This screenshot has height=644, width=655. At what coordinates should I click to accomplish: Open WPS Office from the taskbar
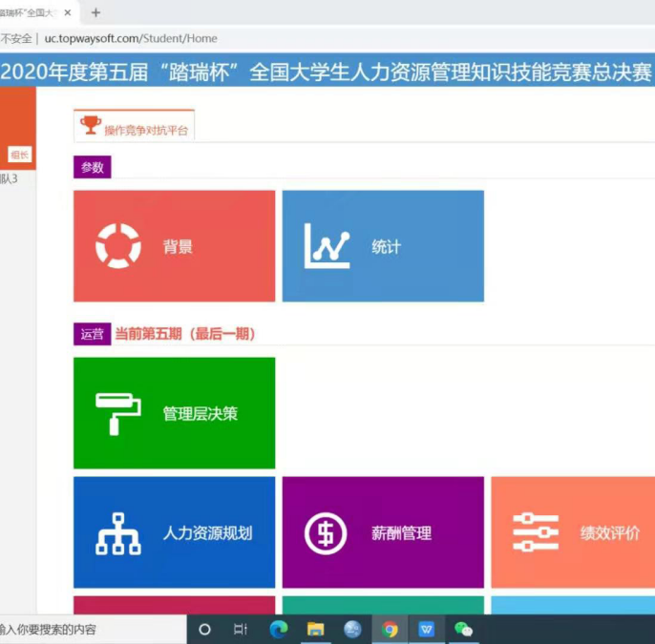click(426, 629)
